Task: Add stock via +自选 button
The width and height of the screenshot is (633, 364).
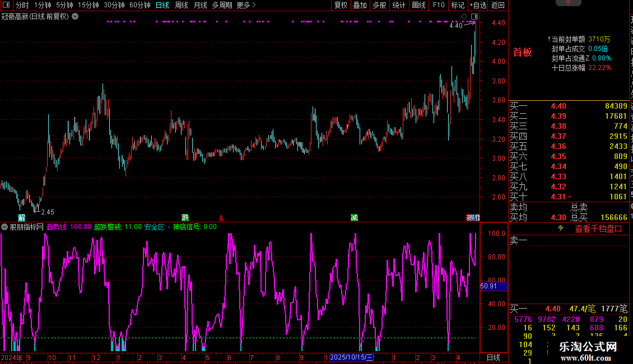Action: point(478,5)
